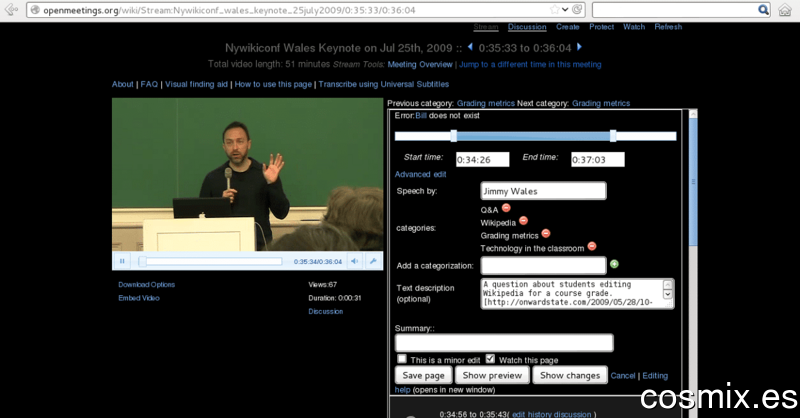The width and height of the screenshot is (800, 418).
Task: Click the 'Views:67' text
Action: (x=322, y=284)
